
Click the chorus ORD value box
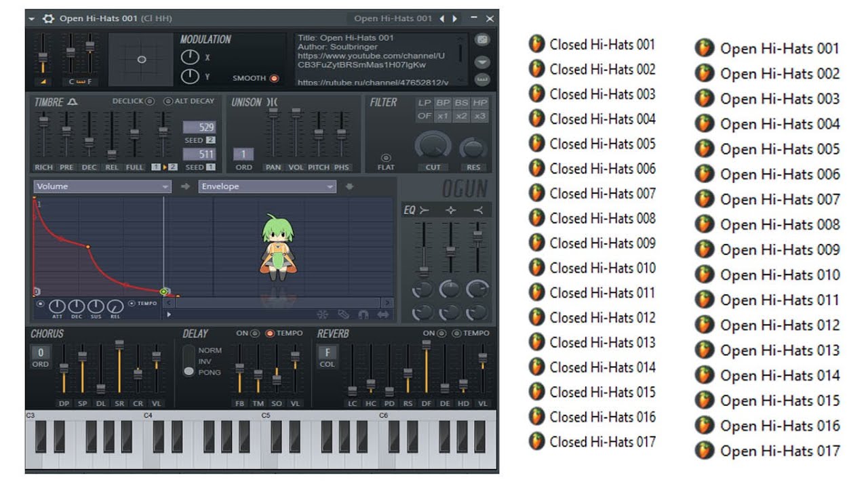41,352
